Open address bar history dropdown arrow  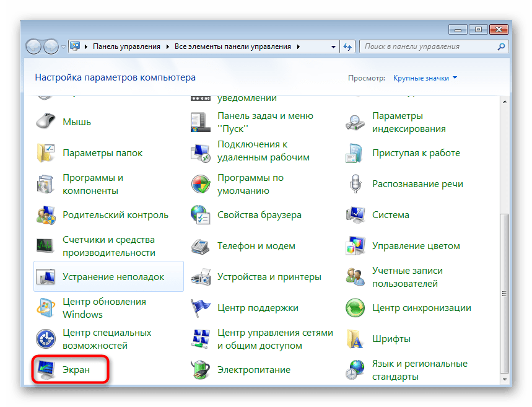tap(333, 46)
